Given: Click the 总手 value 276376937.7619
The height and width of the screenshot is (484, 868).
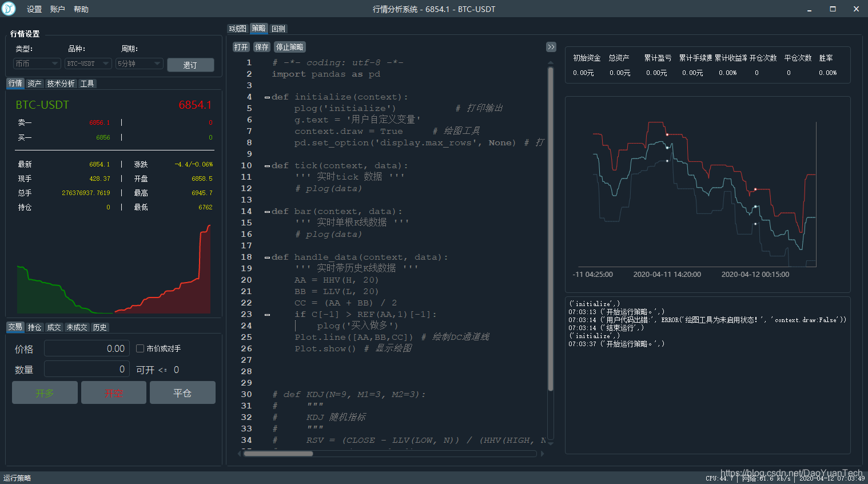Looking at the screenshot, I should (86, 193).
